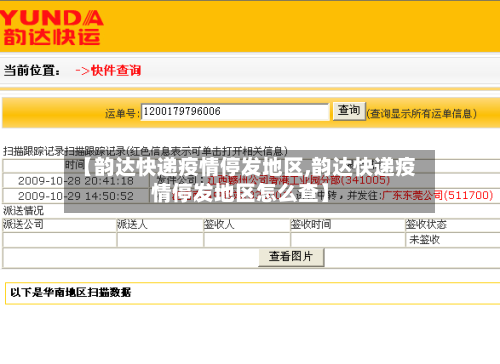The width and height of the screenshot is (500, 364).
Task: Open the red (341005) company link
Action: pos(298,180)
